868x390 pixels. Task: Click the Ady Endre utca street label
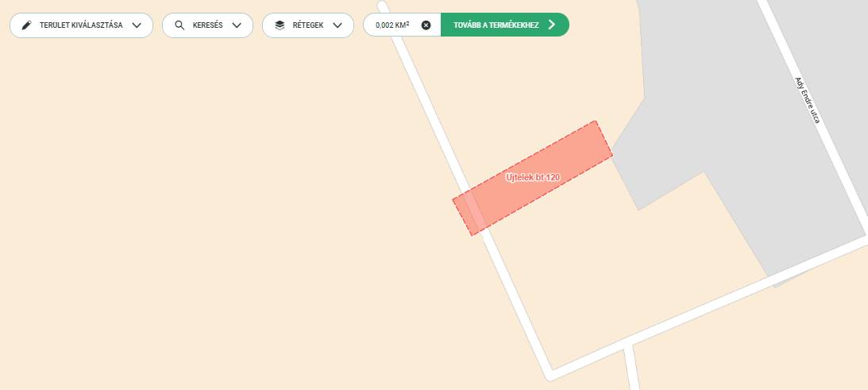[x=807, y=100]
